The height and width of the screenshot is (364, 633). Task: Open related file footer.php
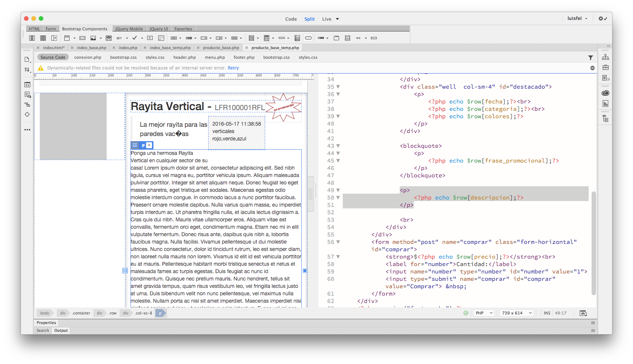244,57
